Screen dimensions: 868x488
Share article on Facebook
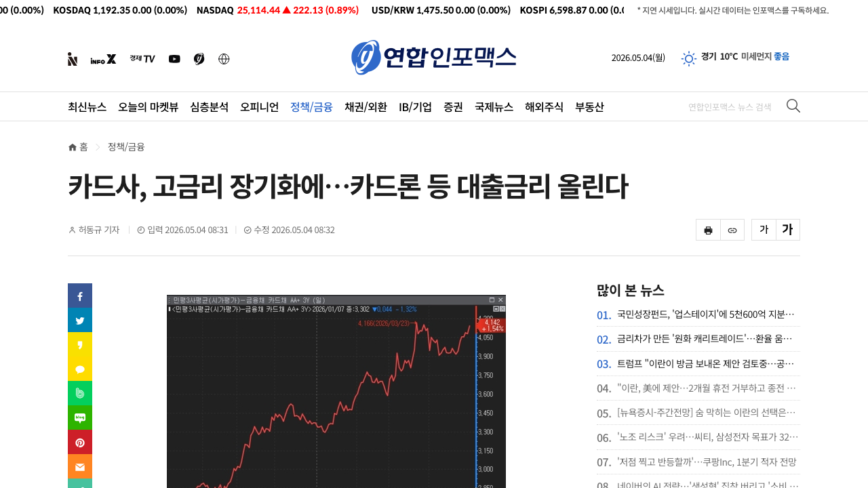[80, 296]
